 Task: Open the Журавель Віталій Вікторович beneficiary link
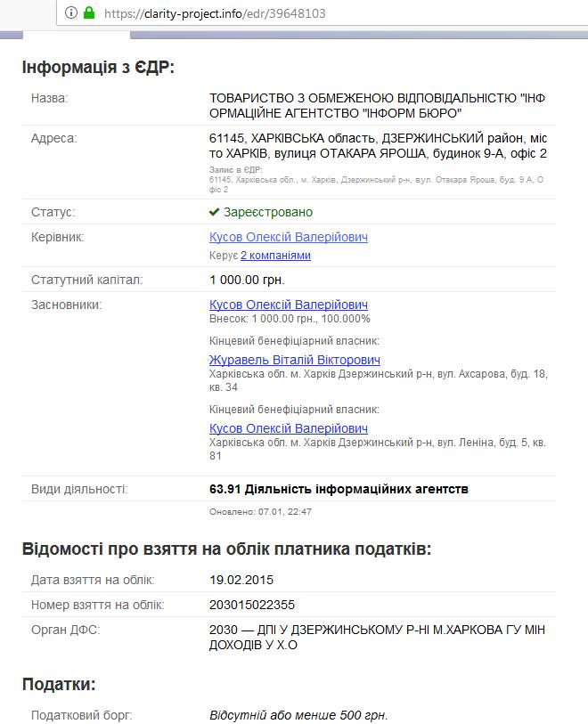(x=294, y=360)
